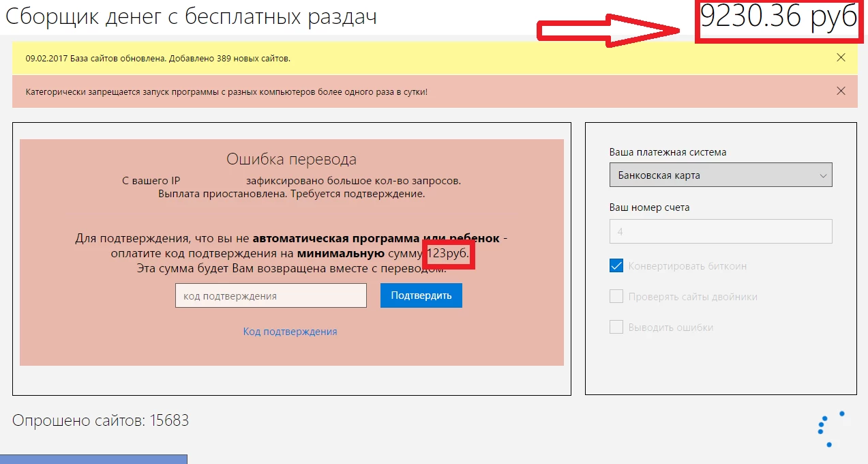Tick the Выводить ошибки checkbox
The width and height of the screenshot is (868, 464).
pyautogui.click(x=616, y=328)
